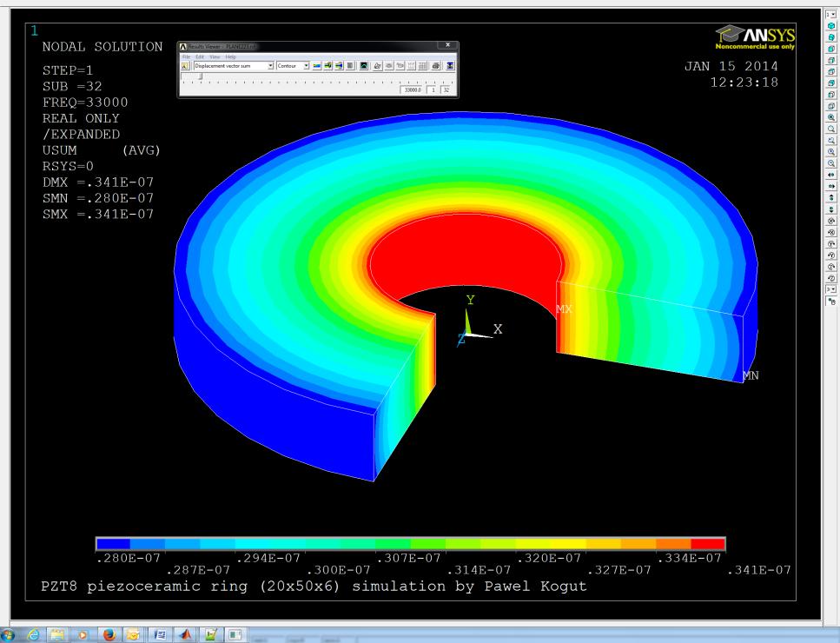
Task: Open the Help menu in Results Viewer
Action: pyautogui.click(x=230, y=56)
